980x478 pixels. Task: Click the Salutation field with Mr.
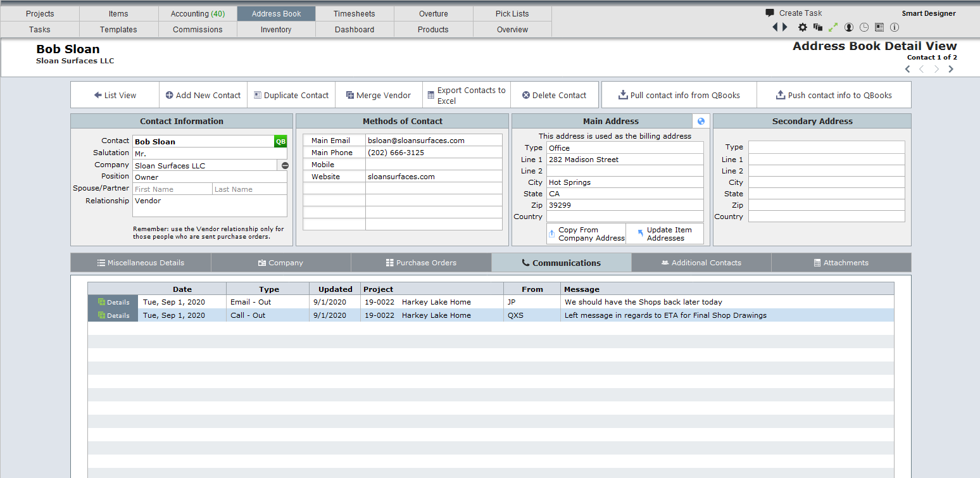coord(210,153)
